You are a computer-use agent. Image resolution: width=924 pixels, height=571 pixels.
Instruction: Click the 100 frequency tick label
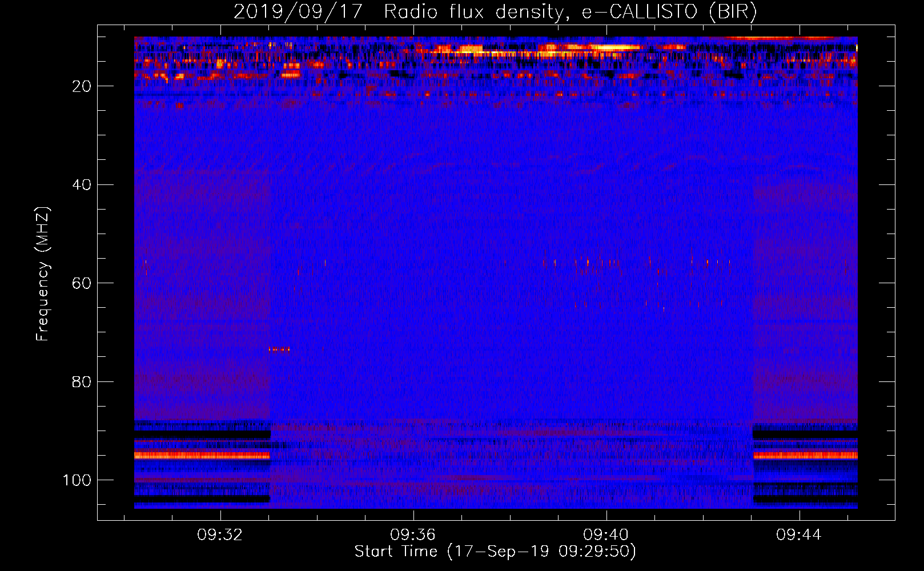tap(77, 480)
